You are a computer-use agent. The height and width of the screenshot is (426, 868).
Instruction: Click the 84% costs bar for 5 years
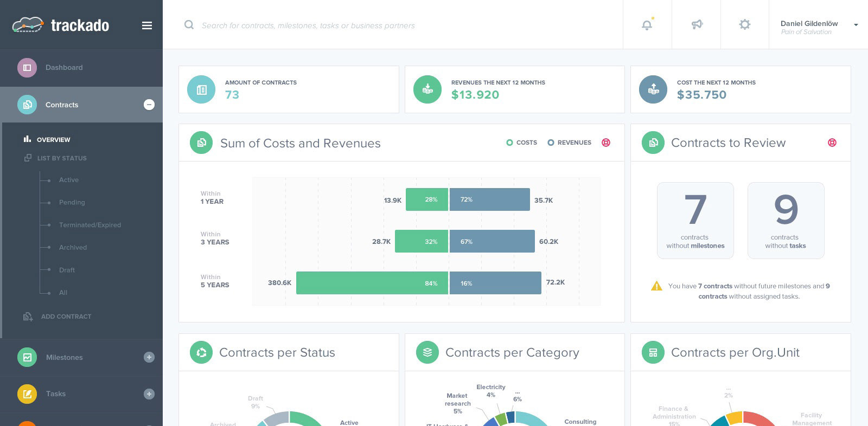(x=372, y=283)
